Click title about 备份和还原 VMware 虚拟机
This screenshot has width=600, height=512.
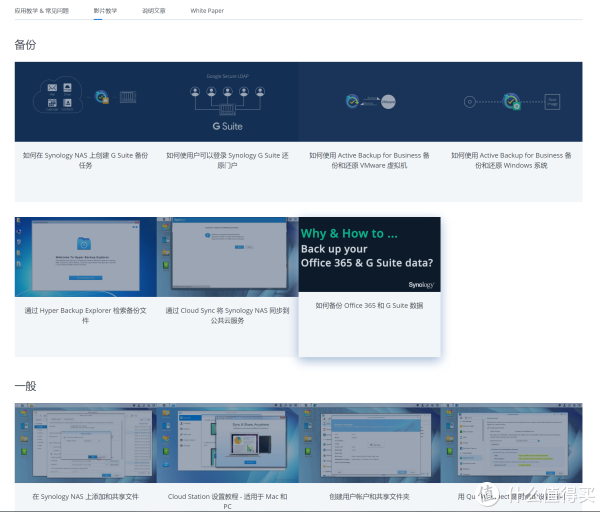click(x=370, y=160)
